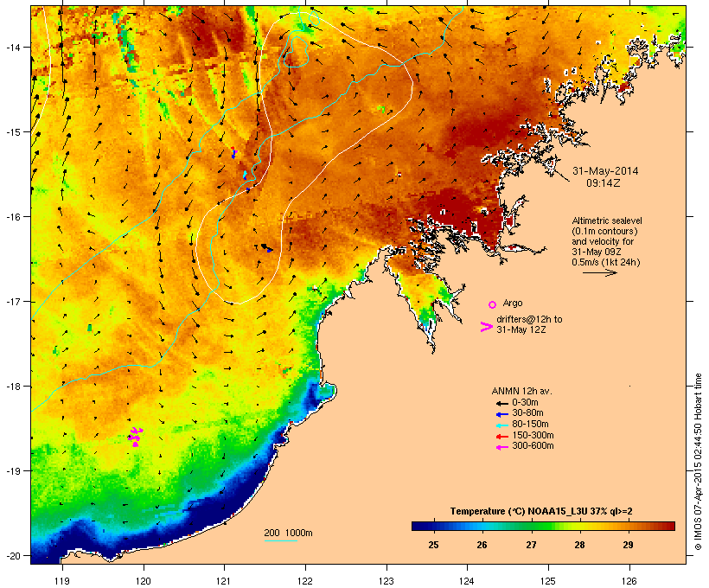The width and height of the screenshot is (709, 588).
Task: Click longitude axis label 124
Action: click(x=467, y=581)
